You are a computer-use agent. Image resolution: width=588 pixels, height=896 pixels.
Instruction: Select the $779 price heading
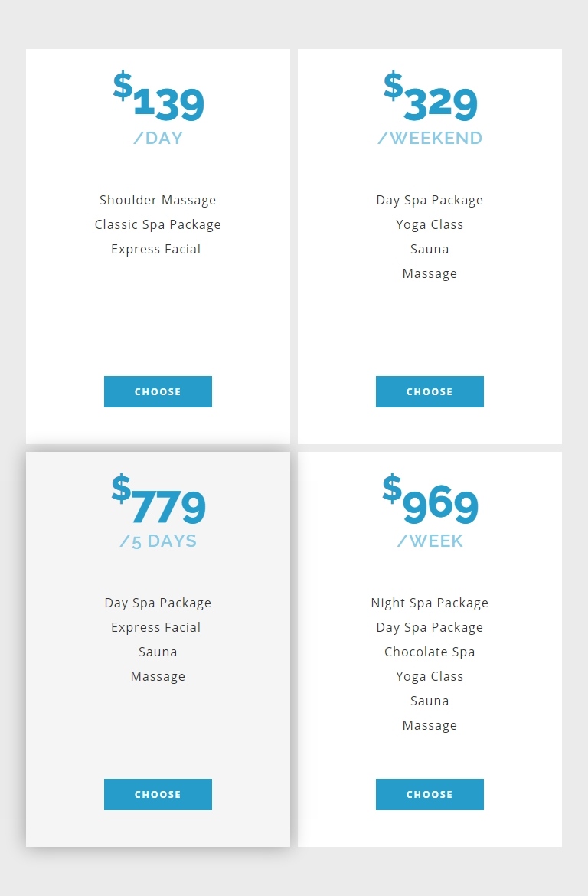click(158, 502)
